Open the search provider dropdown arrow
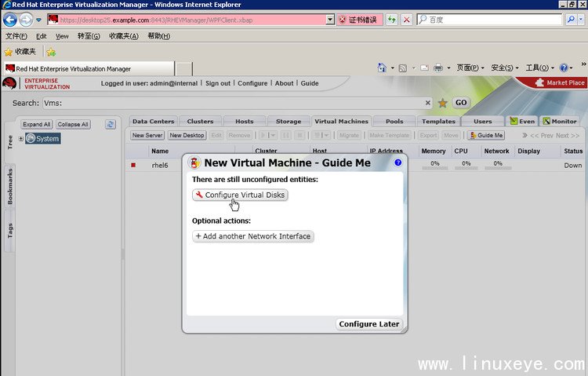Screen dimensions: 588x376 coord(581,20)
